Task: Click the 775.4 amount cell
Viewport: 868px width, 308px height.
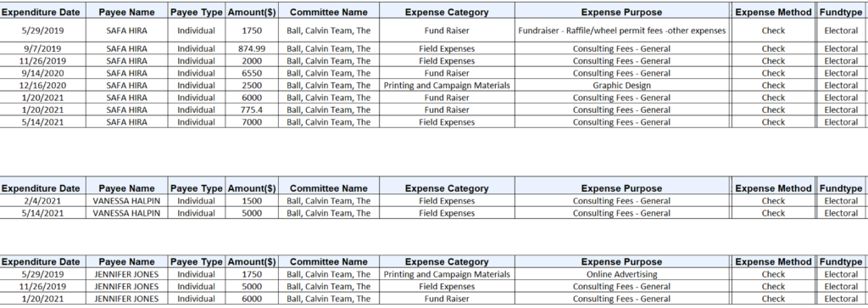Action: click(252, 109)
